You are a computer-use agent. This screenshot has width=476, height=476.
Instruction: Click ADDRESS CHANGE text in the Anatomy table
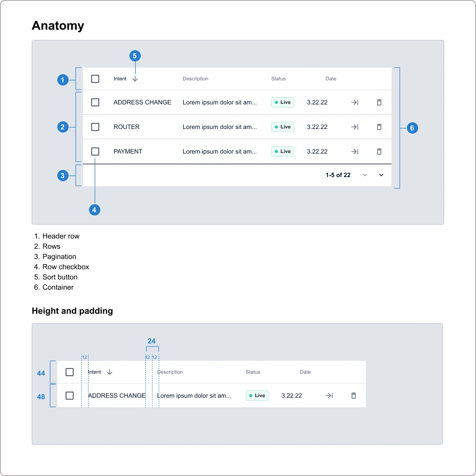(142, 102)
